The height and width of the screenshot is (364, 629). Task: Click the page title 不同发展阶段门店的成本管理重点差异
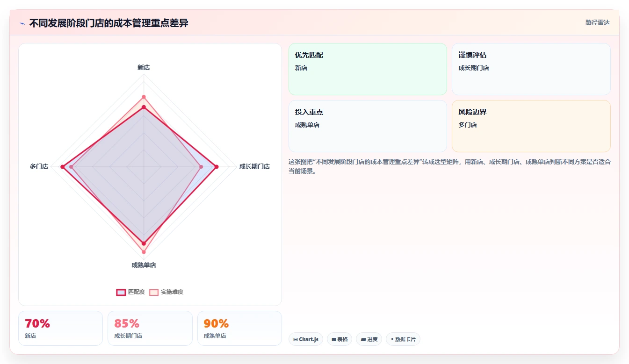click(x=108, y=23)
